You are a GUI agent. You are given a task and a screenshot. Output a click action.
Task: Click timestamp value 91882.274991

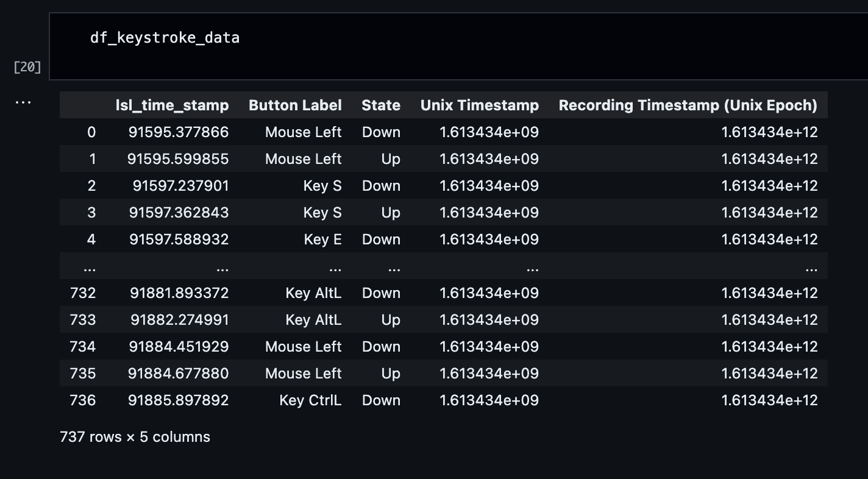coord(179,320)
